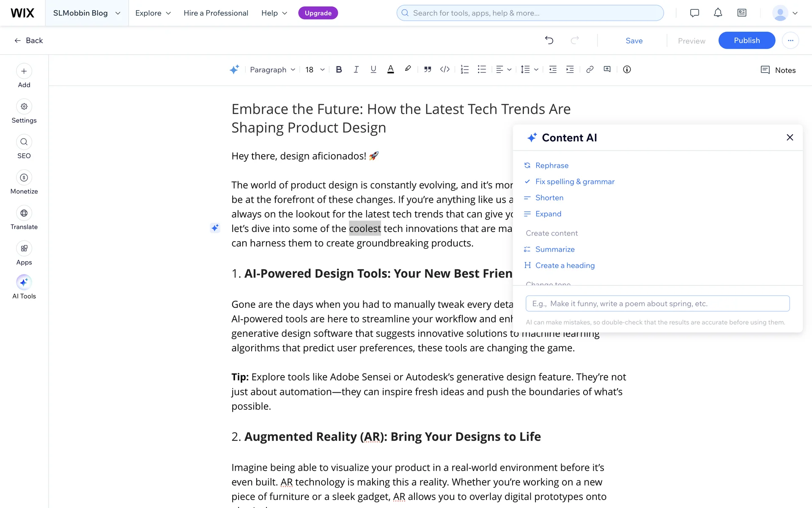Click the Publish button
Viewport: 812px width, 508px height.
(x=746, y=40)
